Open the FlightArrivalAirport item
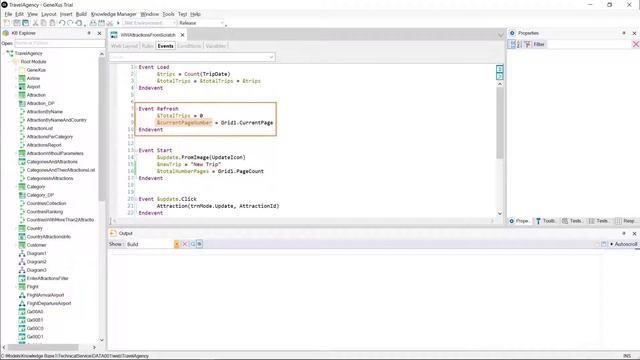 tap(45, 295)
